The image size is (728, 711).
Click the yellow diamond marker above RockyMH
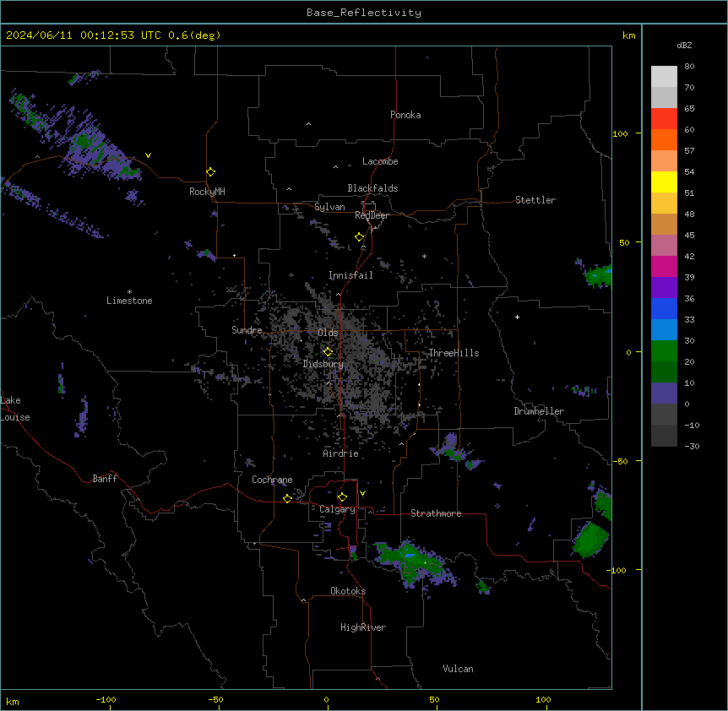tap(210, 172)
